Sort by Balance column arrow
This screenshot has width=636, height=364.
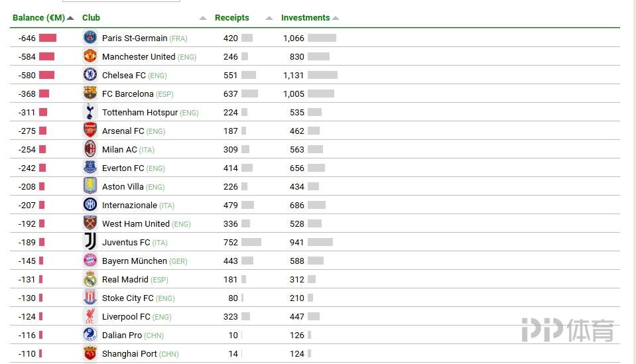pos(70,18)
